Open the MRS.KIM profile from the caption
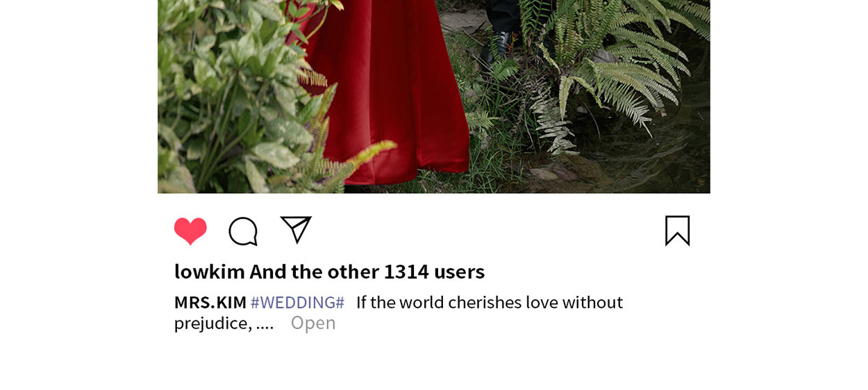The image size is (868, 390). [x=210, y=302]
